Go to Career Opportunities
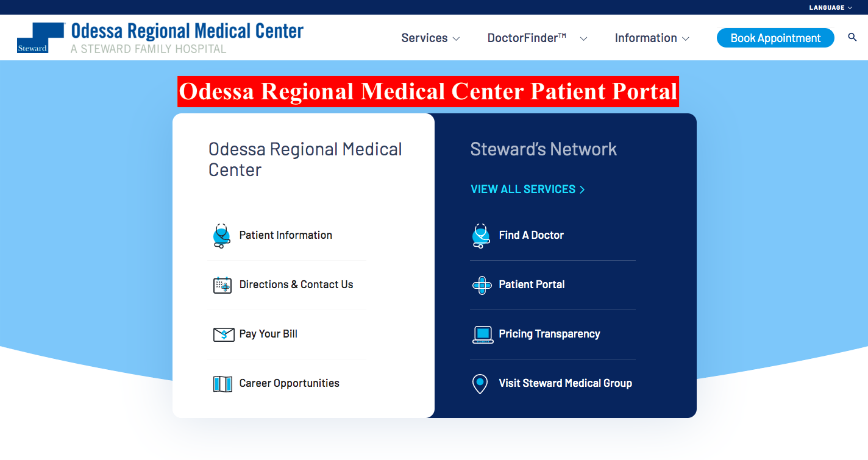This screenshot has height=460, width=868. pyautogui.click(x=289, y=383)
